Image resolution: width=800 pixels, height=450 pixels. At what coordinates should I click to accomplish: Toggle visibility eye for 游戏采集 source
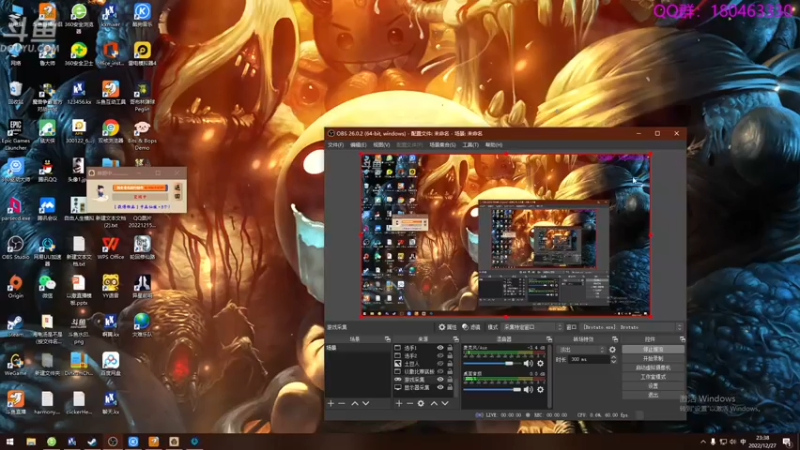pos(440,380)
